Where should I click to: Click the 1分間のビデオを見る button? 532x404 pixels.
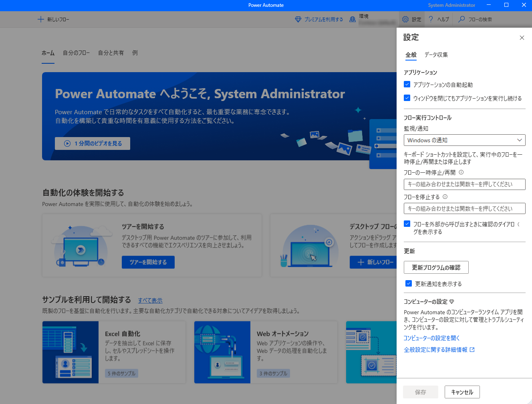(93, 143)
